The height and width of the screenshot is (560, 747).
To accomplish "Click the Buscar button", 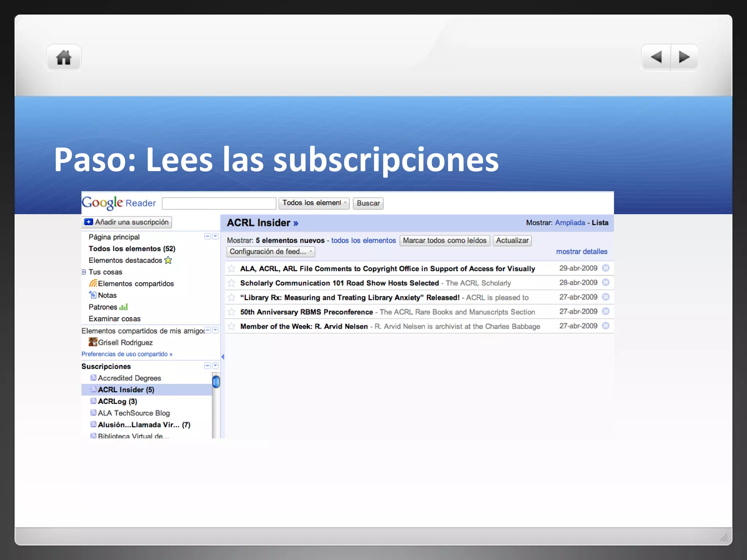I will coord(368,203).
